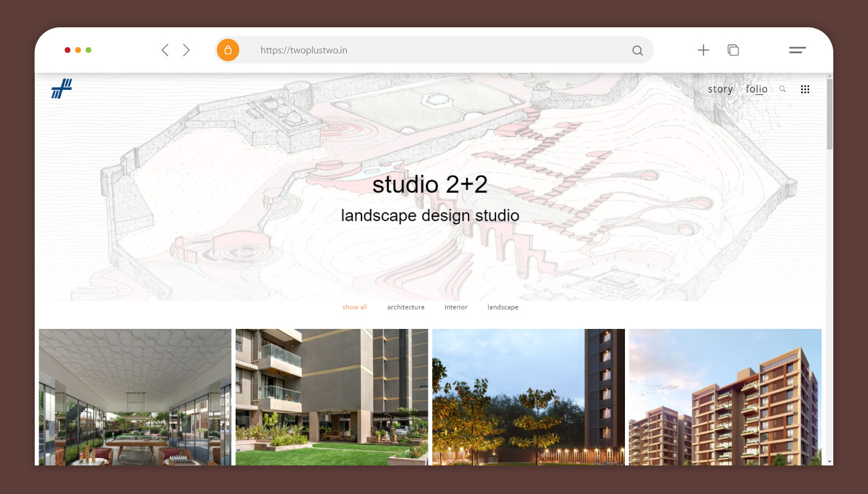868x494 pixels.
Task: Open the tab overview squares icon
Action: coord(733,50)
